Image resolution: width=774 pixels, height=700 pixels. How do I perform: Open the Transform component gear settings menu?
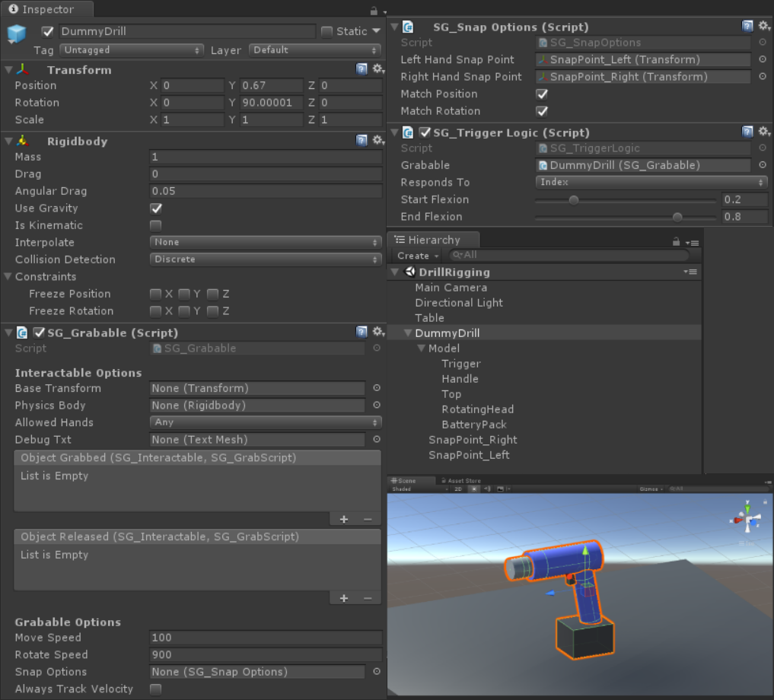coord(377,69)
